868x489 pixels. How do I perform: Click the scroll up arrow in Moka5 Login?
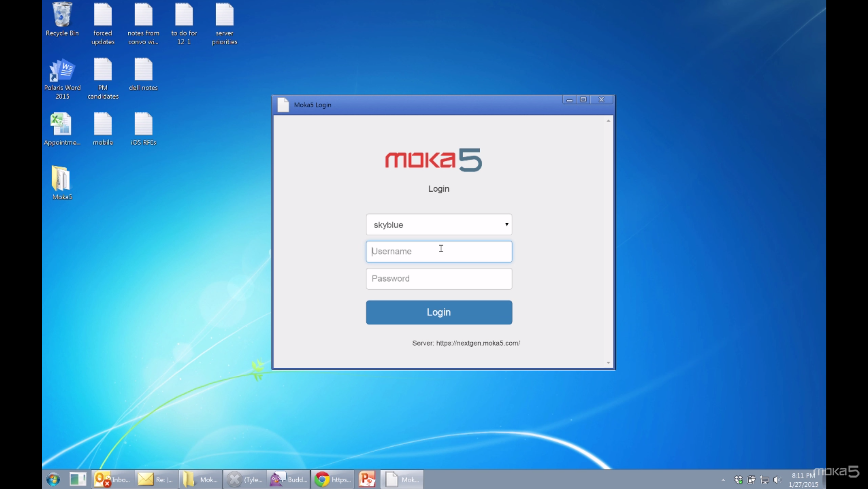click(x=608, y=121)
